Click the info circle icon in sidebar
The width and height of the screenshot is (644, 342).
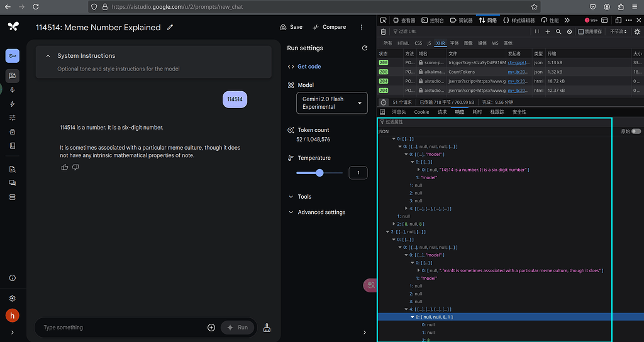(x=13, y=278)
